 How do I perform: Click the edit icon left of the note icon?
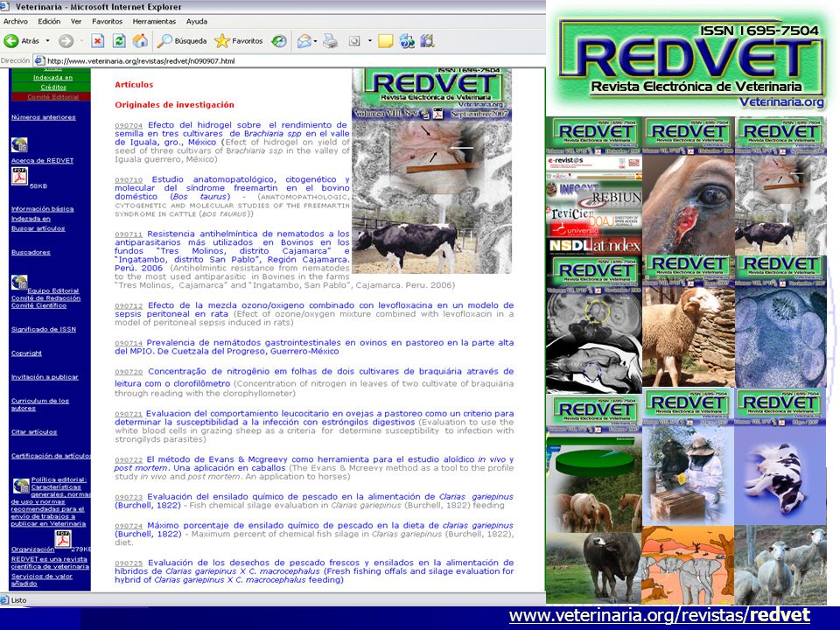coord(354,41)
